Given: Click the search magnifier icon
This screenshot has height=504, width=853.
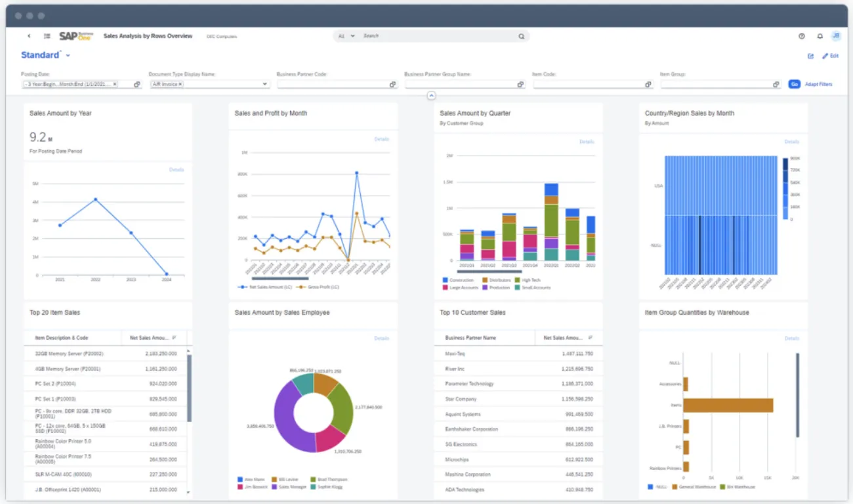Looking at the screenshot, I should 521,36.
